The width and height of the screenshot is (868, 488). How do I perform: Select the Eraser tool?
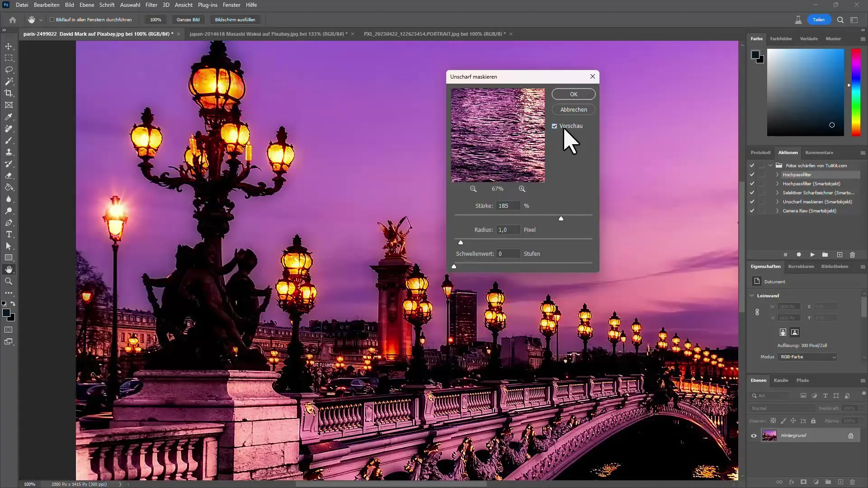pyautogui.click(x=9, y=176)
